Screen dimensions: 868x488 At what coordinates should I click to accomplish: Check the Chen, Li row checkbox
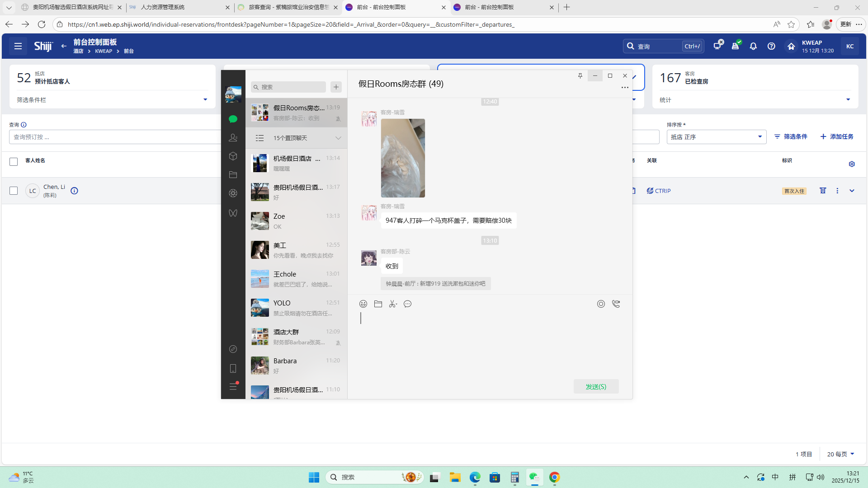coord(14,191)
